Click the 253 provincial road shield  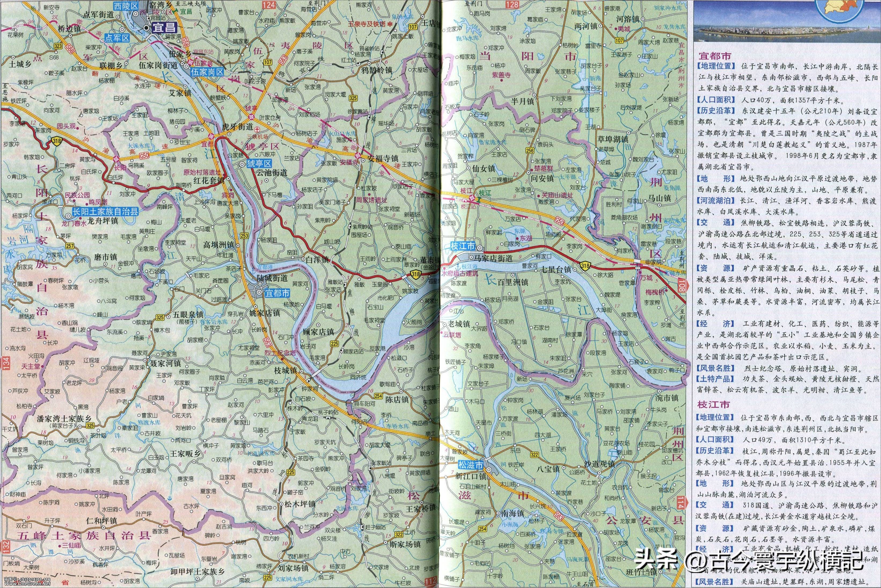tap(245, 236)
